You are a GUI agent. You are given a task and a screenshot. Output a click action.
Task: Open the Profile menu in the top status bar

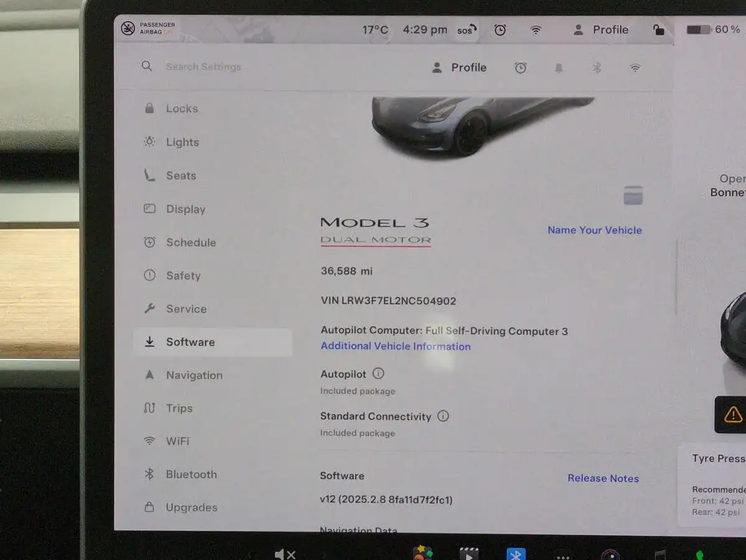point(601,30)
